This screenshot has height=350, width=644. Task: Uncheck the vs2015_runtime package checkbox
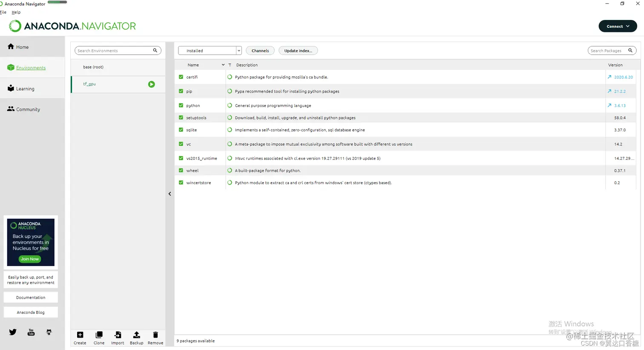click(x=181, y=158)
